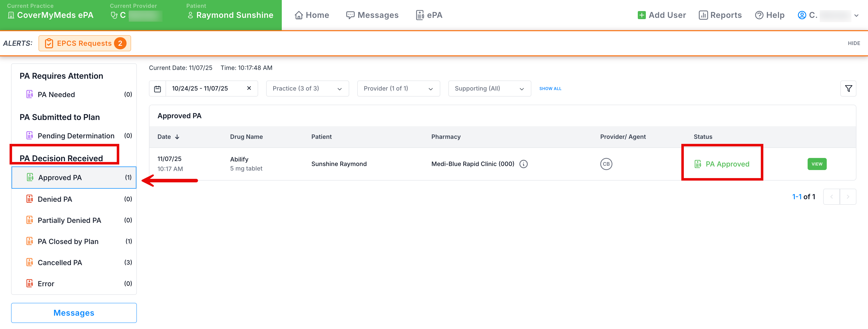Screen dimensions: 868x329
Task: Open the user account menu chevron
Action: 856,16
